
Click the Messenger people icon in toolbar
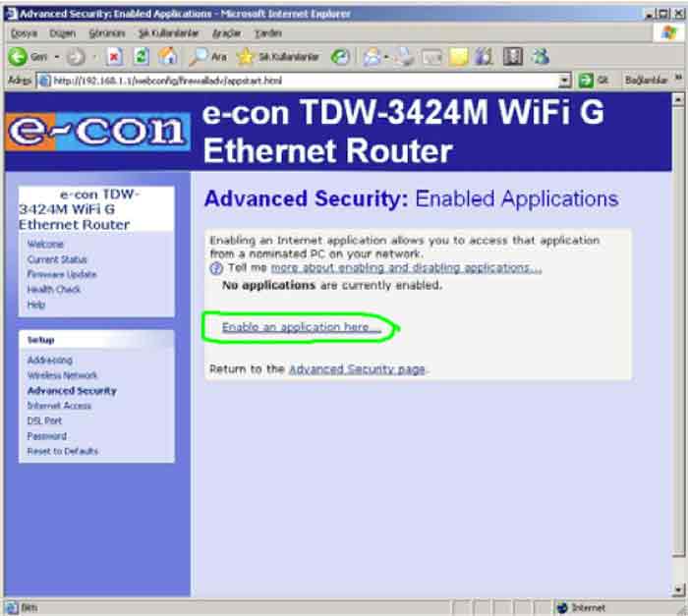[x=541, y=57]
